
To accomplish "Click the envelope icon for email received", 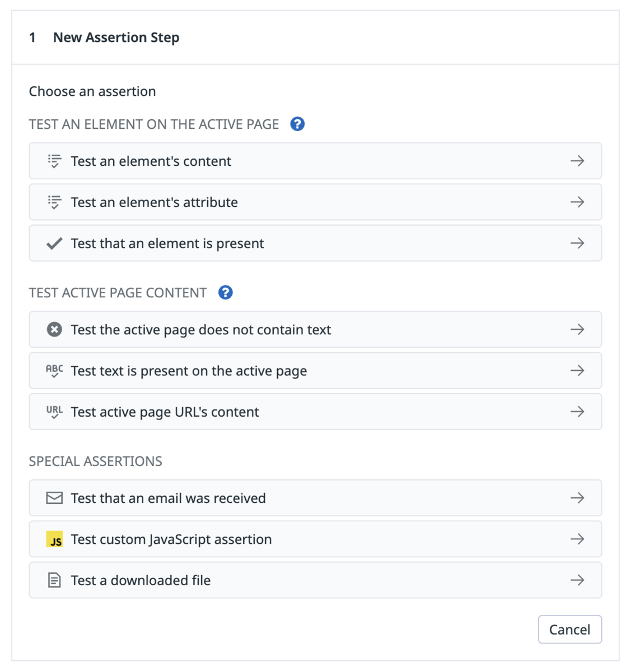I will click(x=54, y=498).
